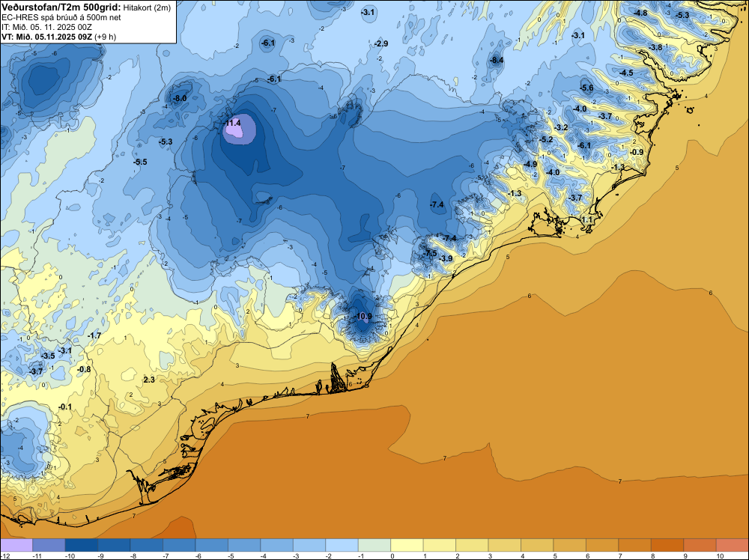749x560 pixels.
Task: Click the -11.4 minimum temperature label
Action: tap(231, 124)
